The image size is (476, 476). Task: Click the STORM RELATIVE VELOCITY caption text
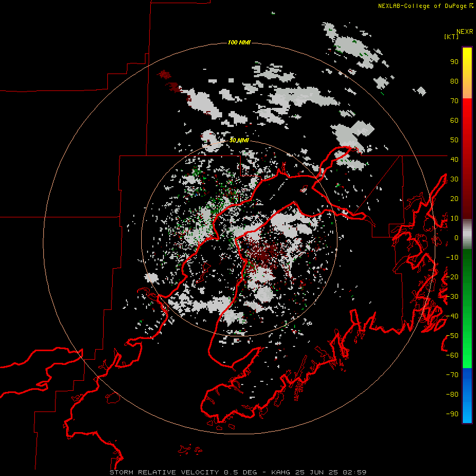(164, 472)
